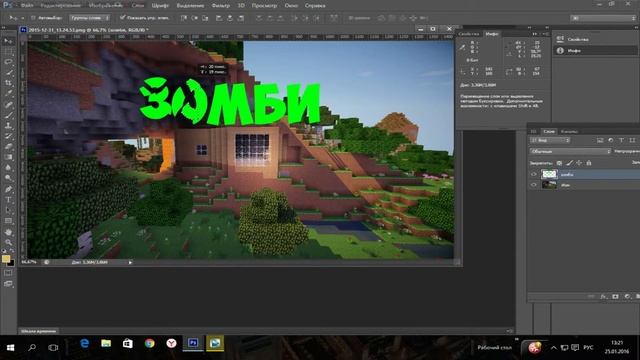
Task: Open the workspace switcher dropdown
Action: coord(603,18)
